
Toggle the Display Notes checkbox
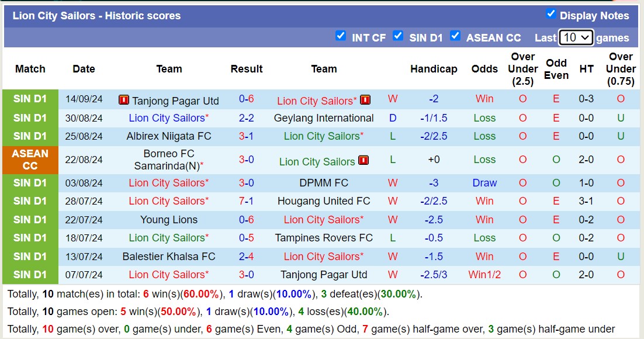(550, 15)
